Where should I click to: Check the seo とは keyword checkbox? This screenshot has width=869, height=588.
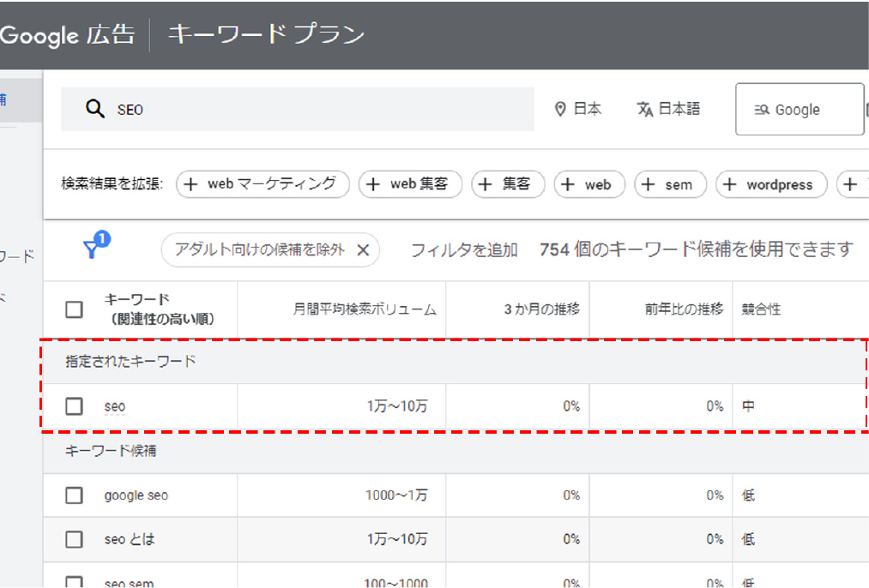[x=75, y=539]
